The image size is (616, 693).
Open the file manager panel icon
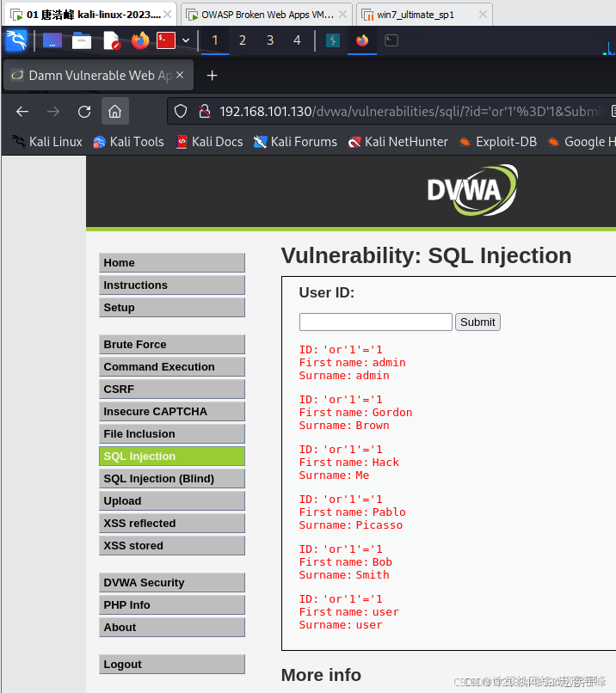(82, 40)
